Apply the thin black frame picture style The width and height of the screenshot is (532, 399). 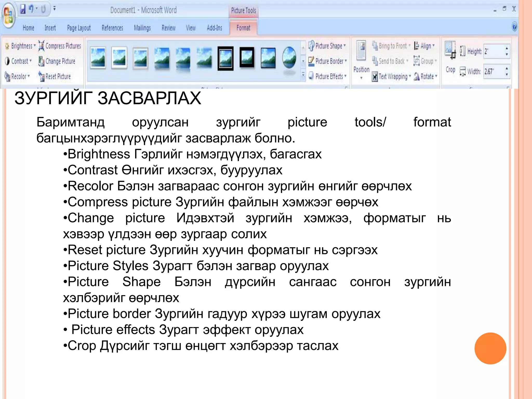pos(268,58)
